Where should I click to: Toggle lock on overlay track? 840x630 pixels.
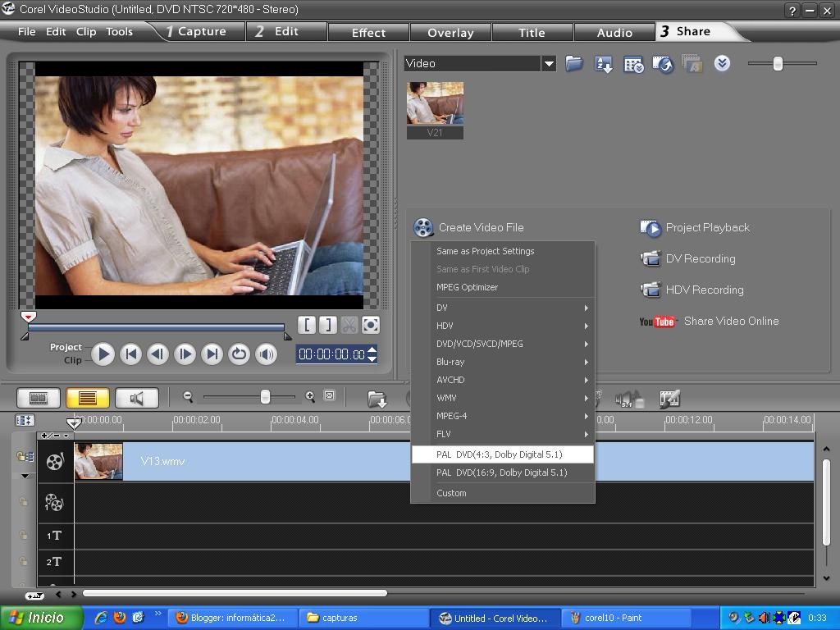tap(24, 502)
